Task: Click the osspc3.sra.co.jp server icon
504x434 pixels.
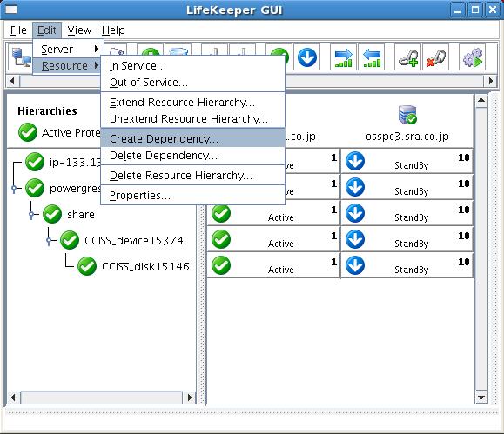Action: (x=407, y=115)
